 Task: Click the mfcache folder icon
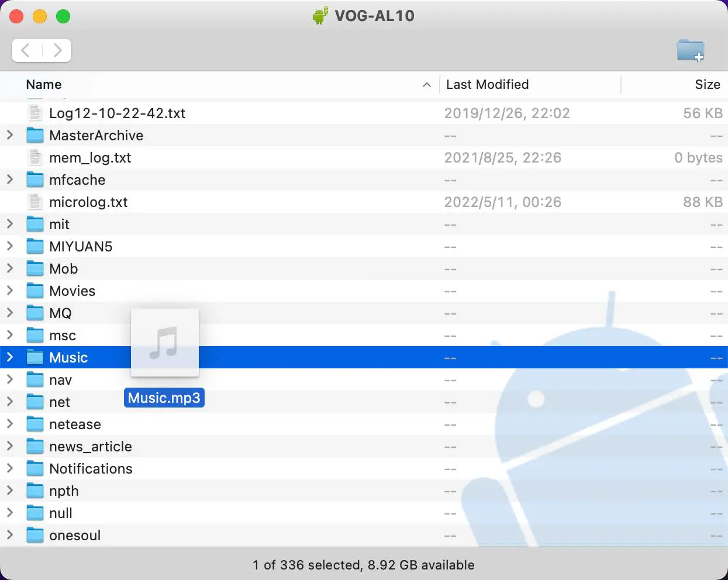tap(35, 179)
